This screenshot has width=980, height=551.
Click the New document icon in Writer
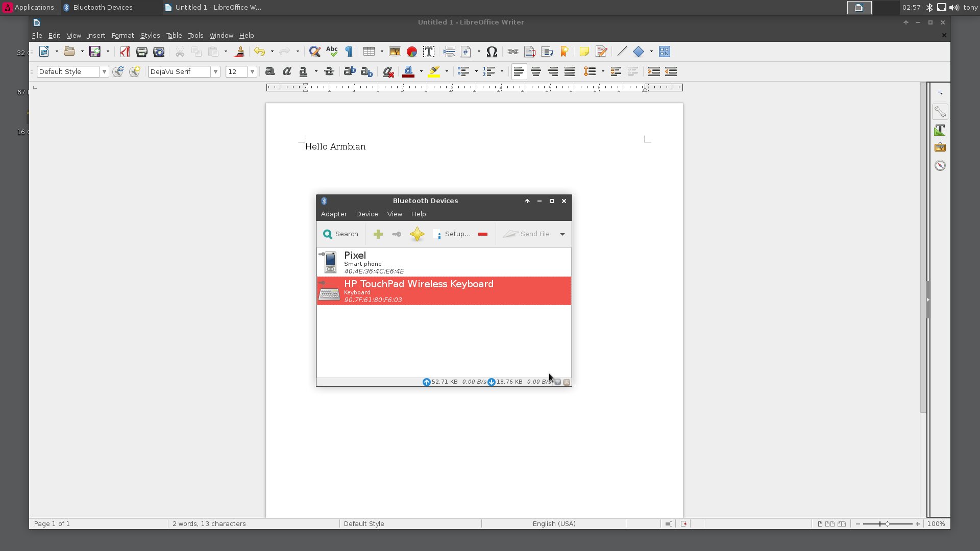pyautogui.click(x=44, y=52)
